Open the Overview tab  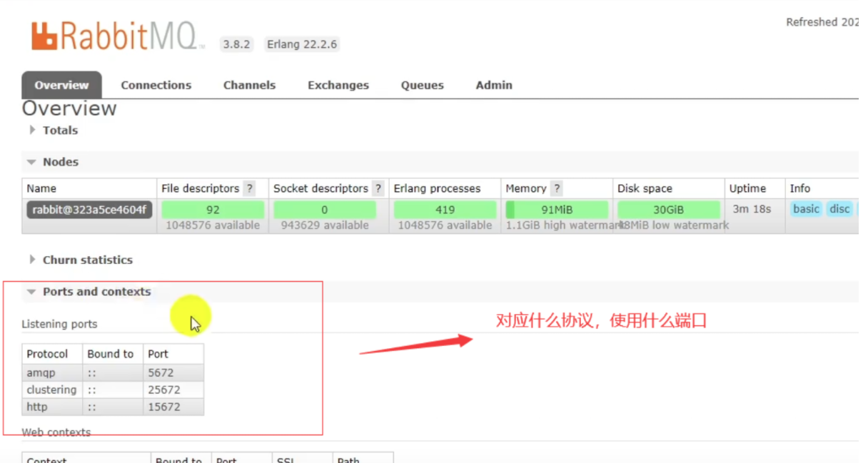[x=61, y=85]
